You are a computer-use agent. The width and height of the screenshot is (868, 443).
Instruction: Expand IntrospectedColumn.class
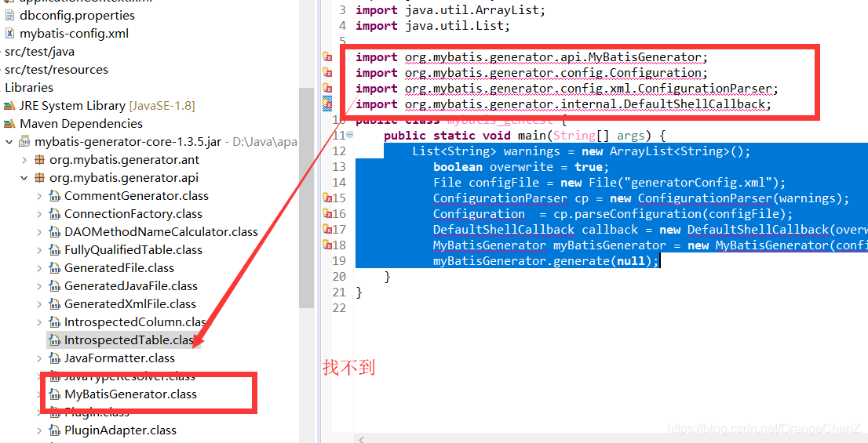(x=38, y=322)
